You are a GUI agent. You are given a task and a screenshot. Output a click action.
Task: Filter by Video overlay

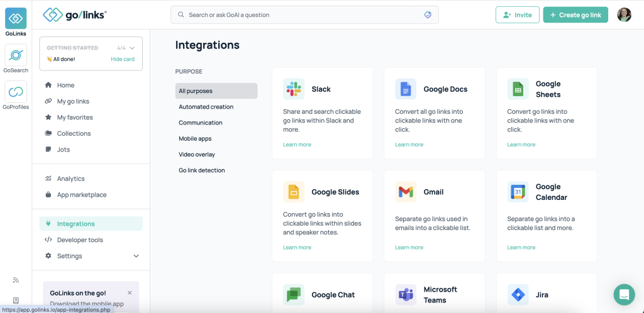click(197, 155)
